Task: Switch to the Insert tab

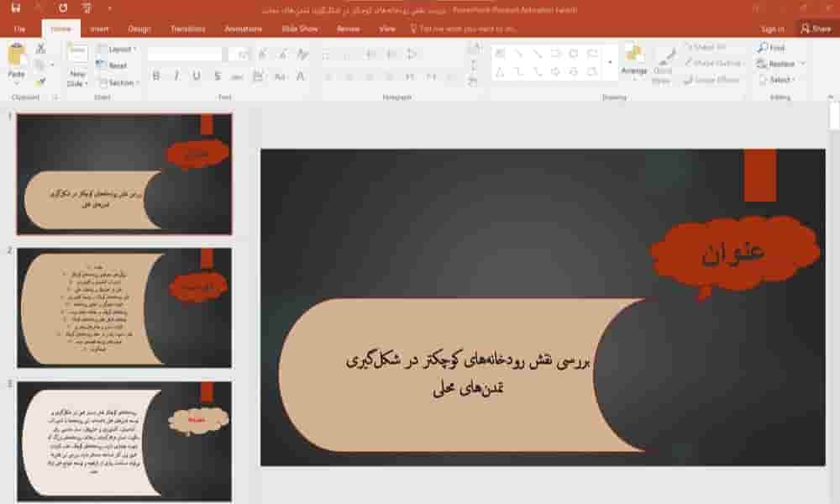Action: 99,29
